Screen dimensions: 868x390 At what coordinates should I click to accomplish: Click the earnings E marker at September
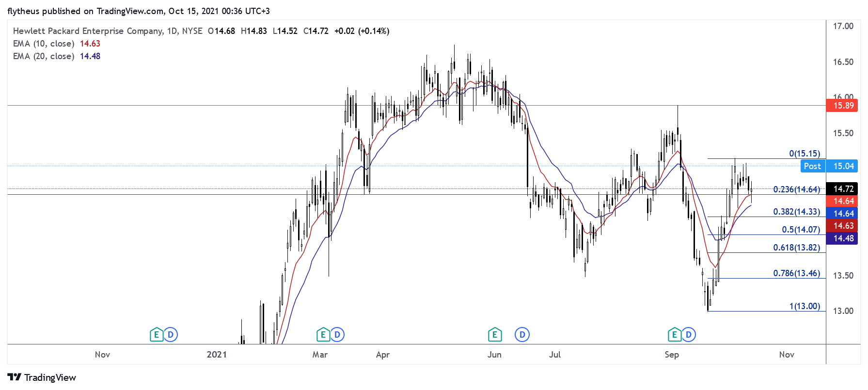point(674,335)
